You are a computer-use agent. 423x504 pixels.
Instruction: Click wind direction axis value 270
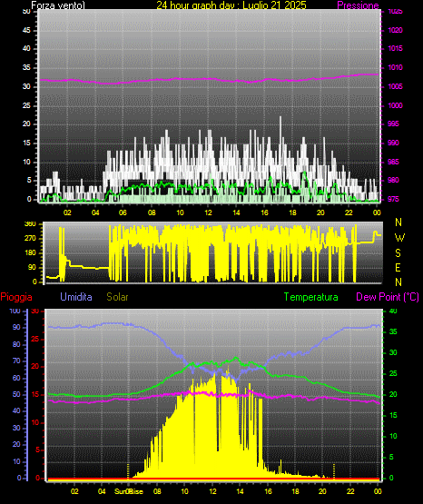tap(30, 239)
